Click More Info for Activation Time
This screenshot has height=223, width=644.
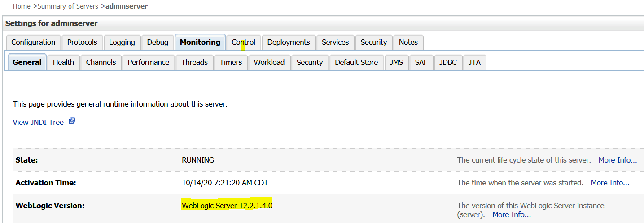click(610, 183)
